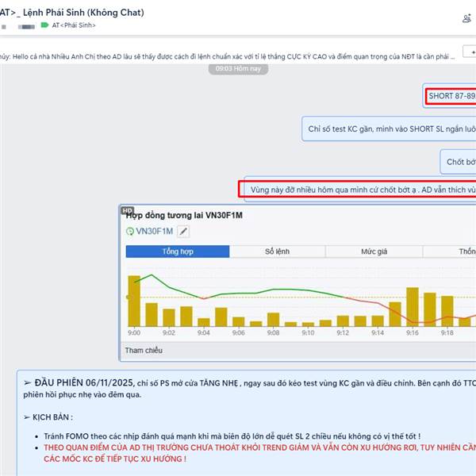Switch to the Sổ lệnh tab
The width and height of the screenshot is (476, 476).
pos(277,251)
